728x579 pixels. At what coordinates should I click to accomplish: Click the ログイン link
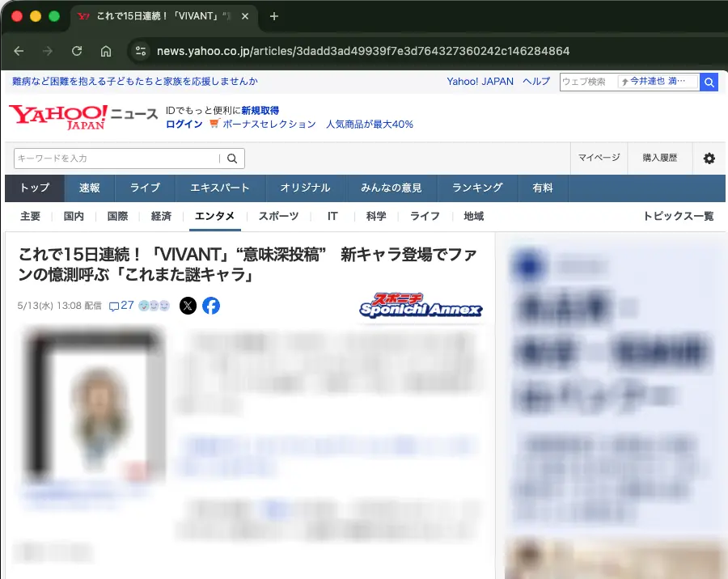click(x=184, y=124)
